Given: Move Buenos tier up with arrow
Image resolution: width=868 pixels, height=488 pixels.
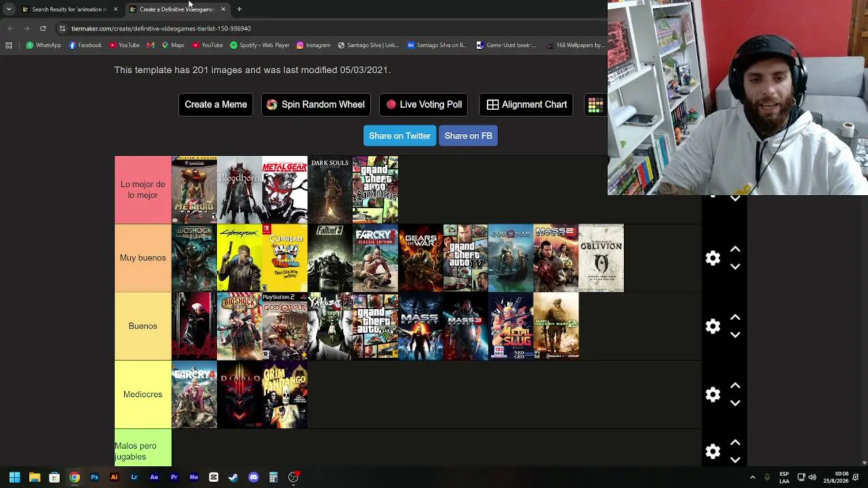Looking at the screenshot, I should [735, 317].
